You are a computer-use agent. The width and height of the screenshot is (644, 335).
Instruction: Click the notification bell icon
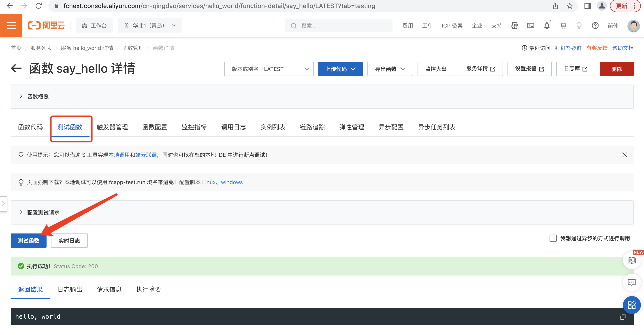(x=547, y=25)
